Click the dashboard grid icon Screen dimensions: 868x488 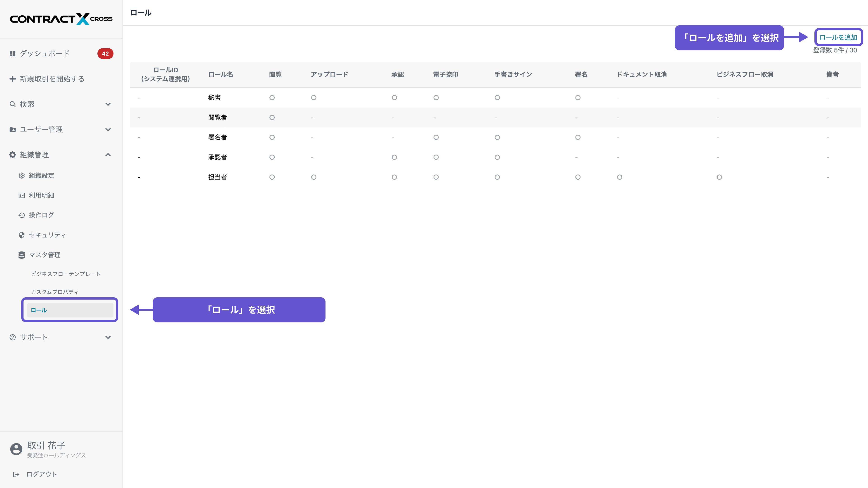[12, 54]
